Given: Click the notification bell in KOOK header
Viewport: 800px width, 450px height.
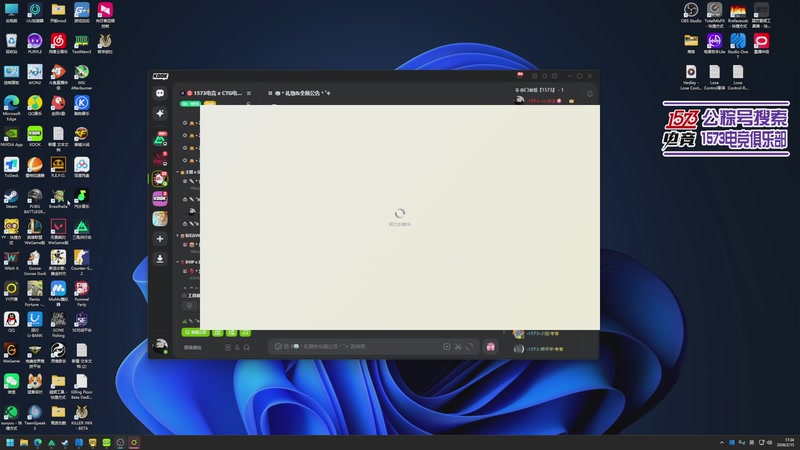Looking at the screenshot, I should pyautogui.click(x=590, y=94).
